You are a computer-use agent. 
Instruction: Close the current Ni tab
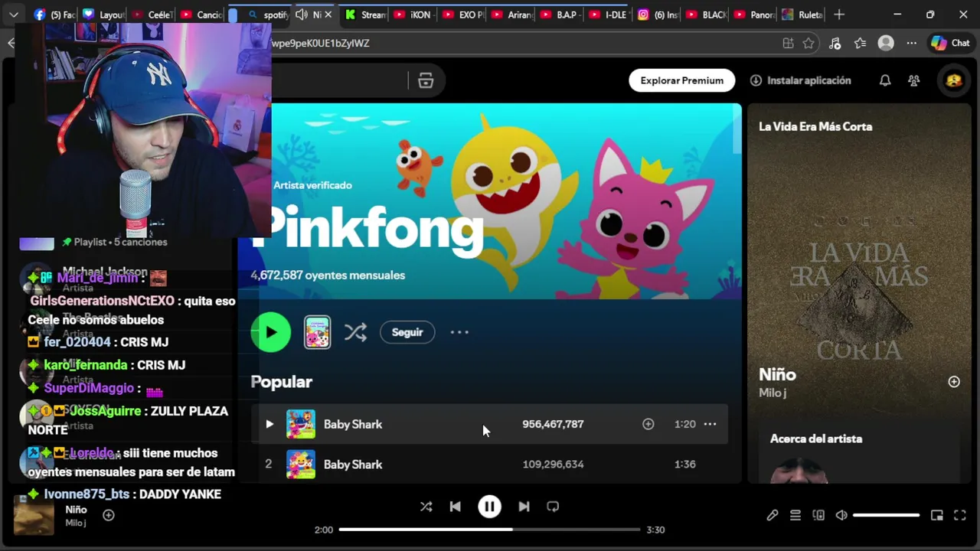click(328, 15)
